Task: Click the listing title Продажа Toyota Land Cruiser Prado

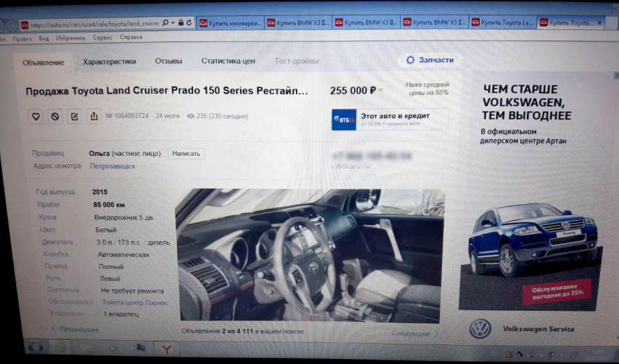Action: 166,91
